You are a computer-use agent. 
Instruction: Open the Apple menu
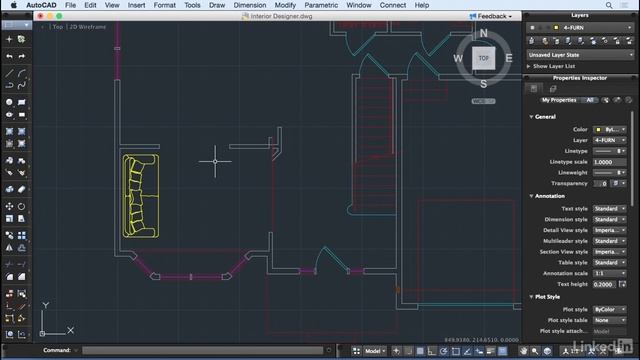coord(13,5)
